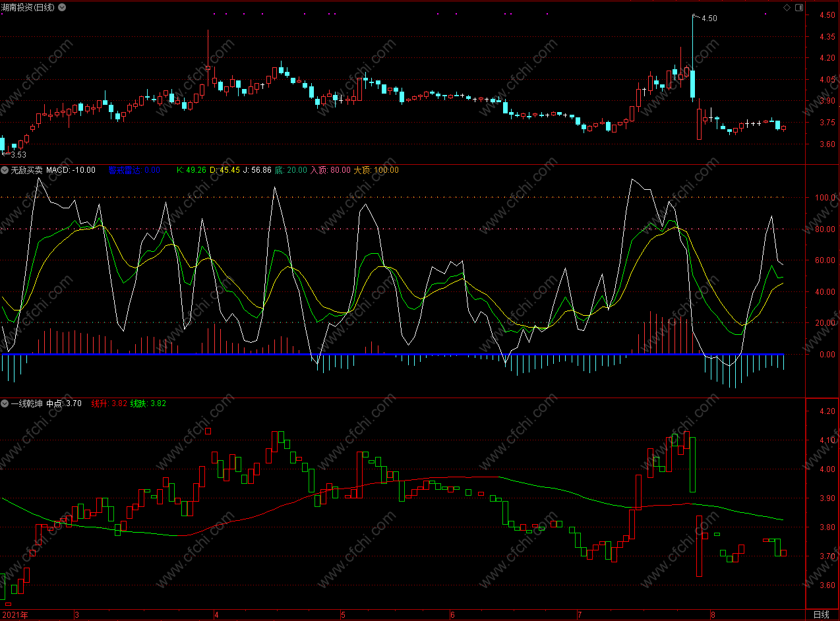Click the 线升: 3.82 label
The image size is (840, 621).
(x=109, y=403)
